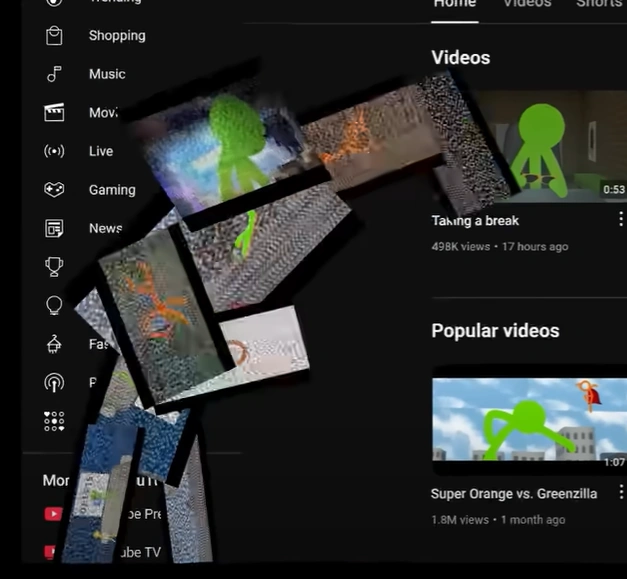
Task: Switch to the Videos tab
Action: click(x=527, y=4)
